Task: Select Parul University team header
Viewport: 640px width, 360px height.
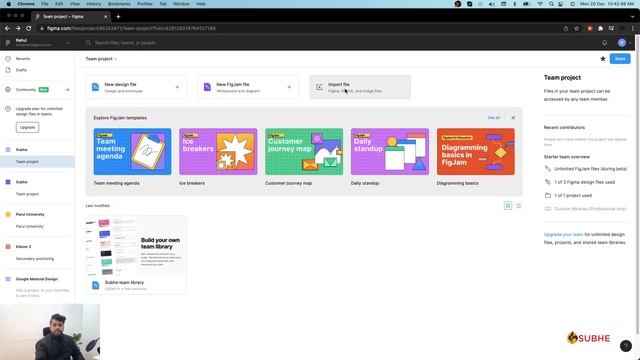Action: (x=30, y=214)
